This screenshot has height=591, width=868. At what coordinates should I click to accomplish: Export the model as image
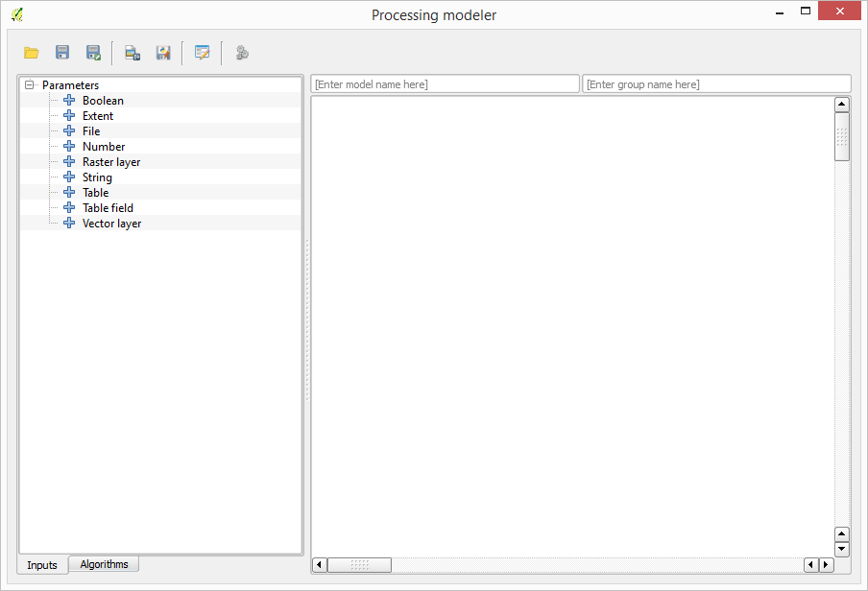[x=133, y=53]
